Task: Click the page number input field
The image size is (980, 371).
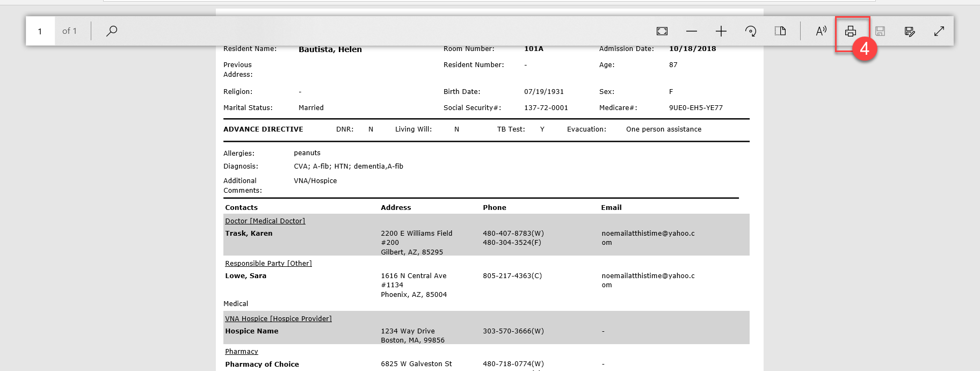Action: coord(40,31)
